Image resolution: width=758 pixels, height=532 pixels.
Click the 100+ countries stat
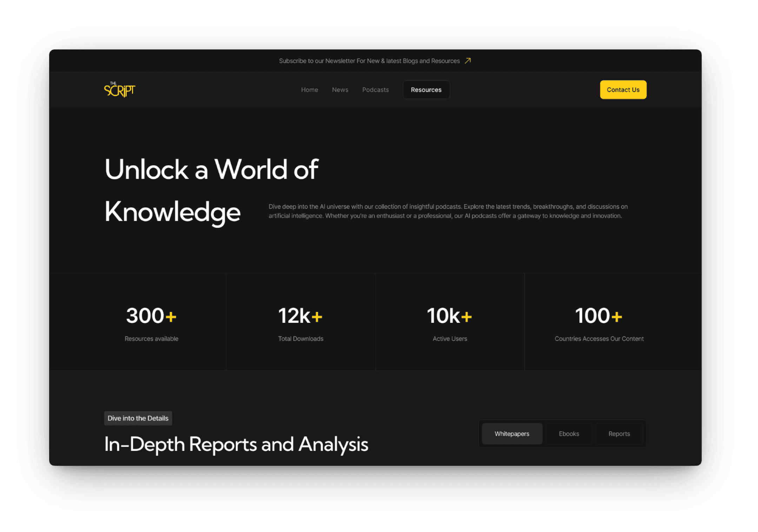[598, 316]
